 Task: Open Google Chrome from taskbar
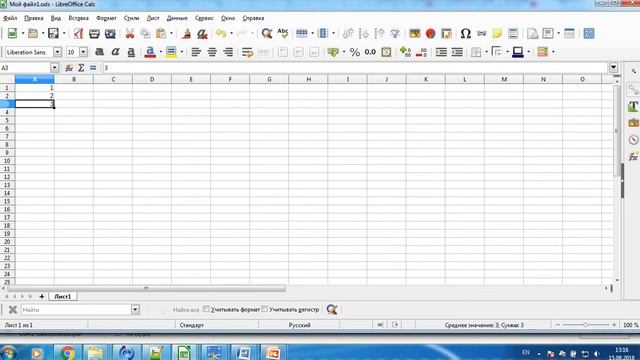(68, 352)
